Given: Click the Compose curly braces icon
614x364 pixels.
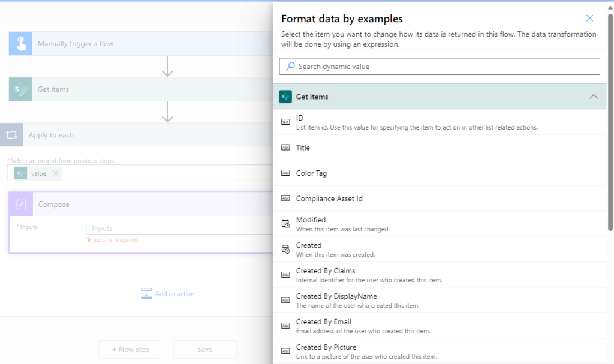Looking at the screenshot, I should (x=20, y=204).
